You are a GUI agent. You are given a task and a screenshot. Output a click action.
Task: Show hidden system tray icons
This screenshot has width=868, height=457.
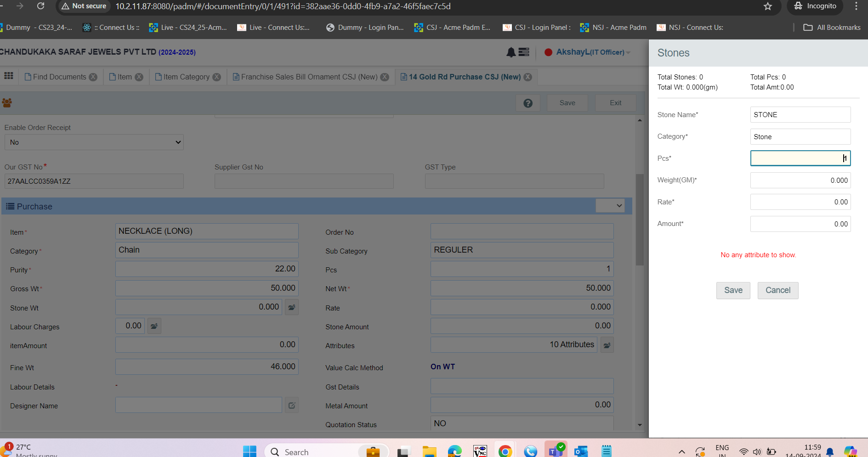(682, 452)
